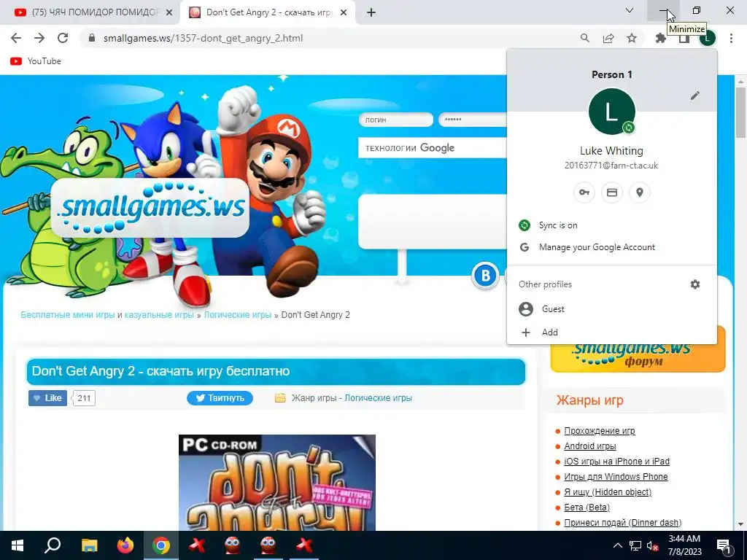Edit the Person 1 profile with the pencil
The height and width of the screenshot is (560, 747).
695,96
